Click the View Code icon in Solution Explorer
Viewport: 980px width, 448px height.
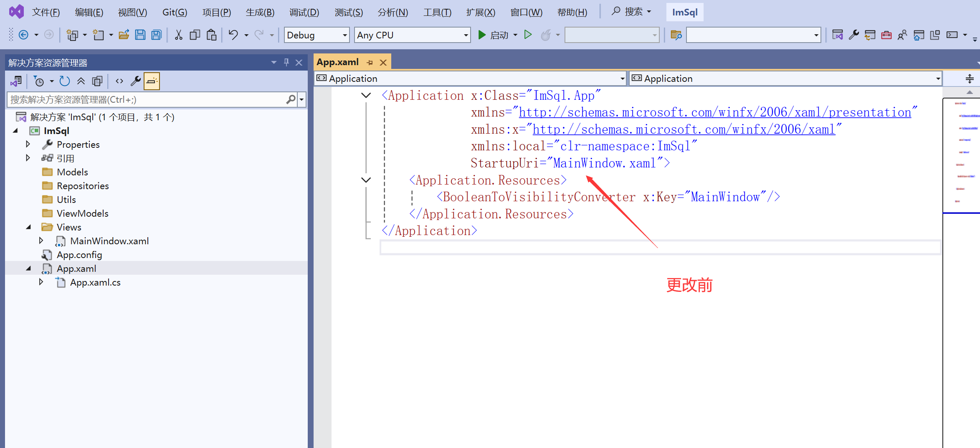(119, 81)
